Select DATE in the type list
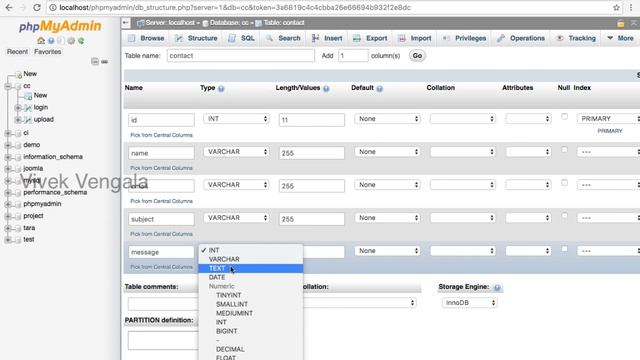The image size is (640, 360). (x=251, y=277)
